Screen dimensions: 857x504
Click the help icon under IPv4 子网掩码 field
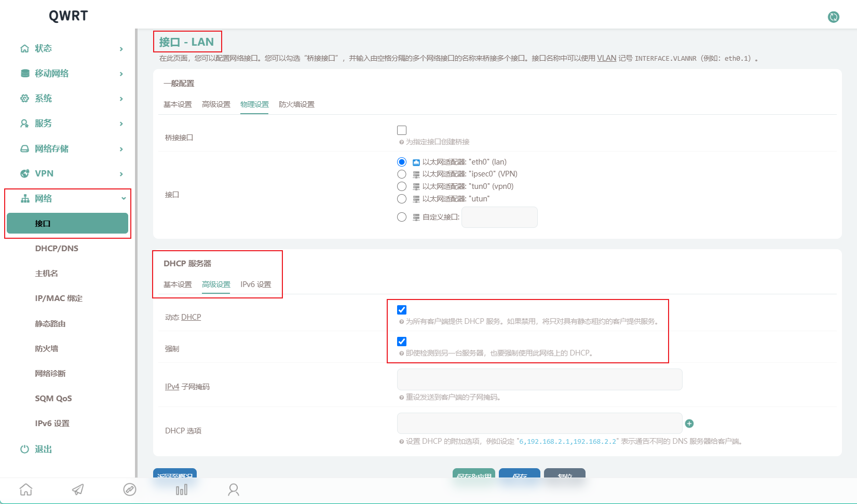pyautogui.click(x=401, y=398)
